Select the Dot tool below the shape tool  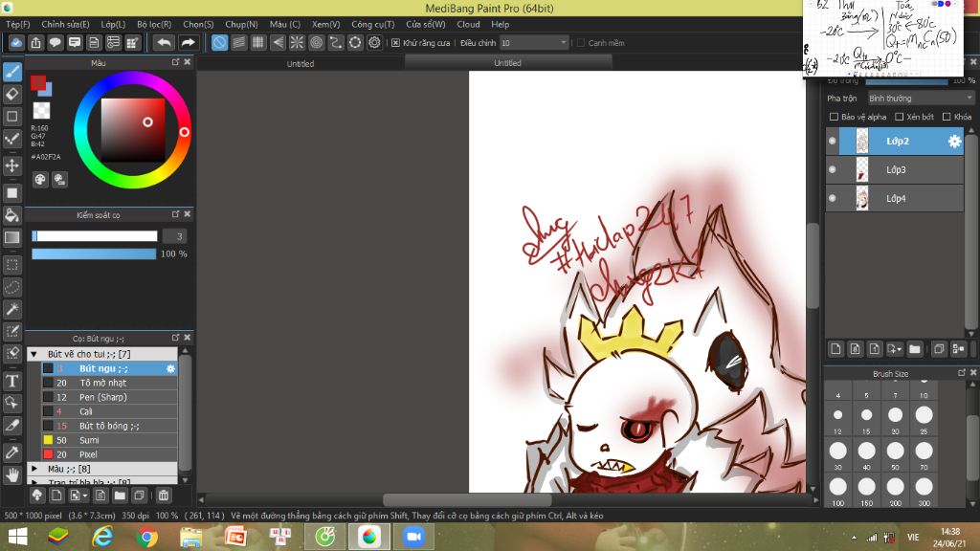11,139
